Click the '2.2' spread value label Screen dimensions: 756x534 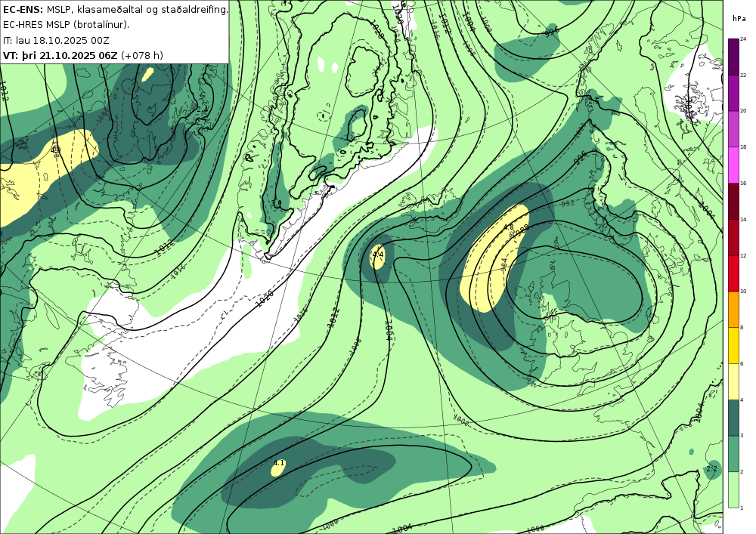click(x=711, y=469)
